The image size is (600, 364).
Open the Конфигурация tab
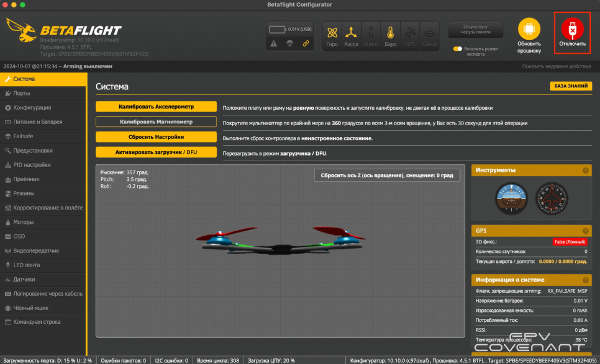click(43, 107)
